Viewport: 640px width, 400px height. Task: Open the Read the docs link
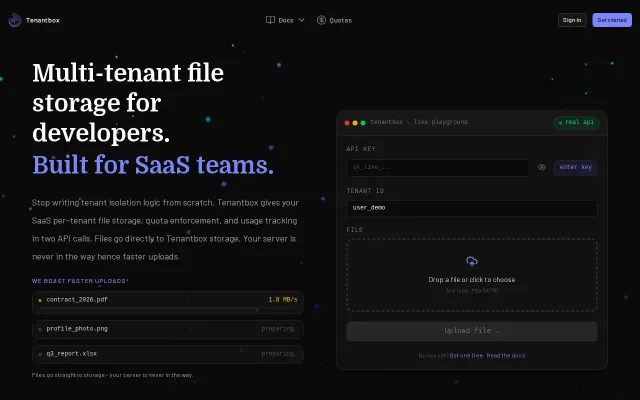click(506, 356)
